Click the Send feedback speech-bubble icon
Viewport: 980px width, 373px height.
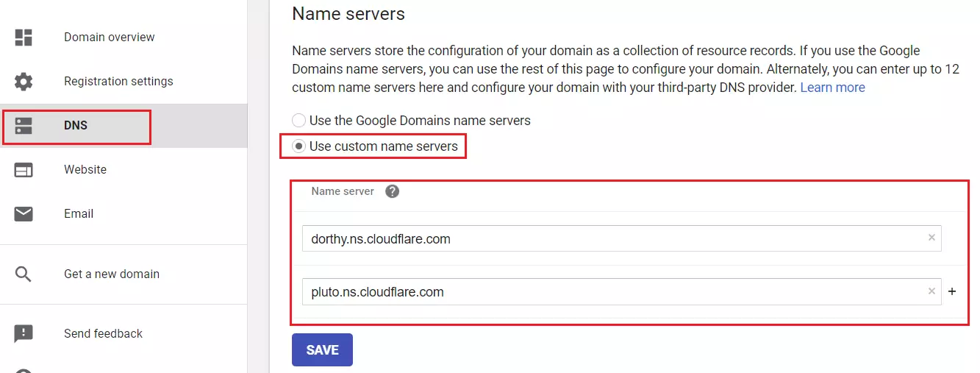tap(24, 334)
